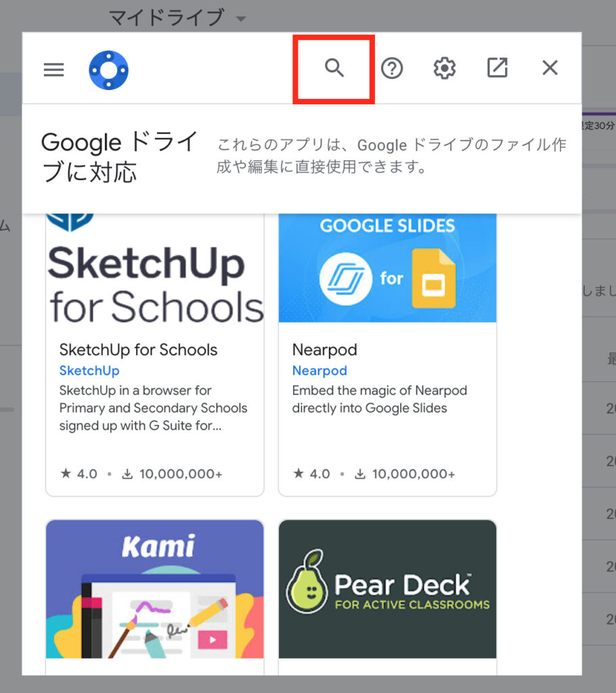
Task: Click the SketchUp 10,000,000+ download count
Action: click(173, 474)
